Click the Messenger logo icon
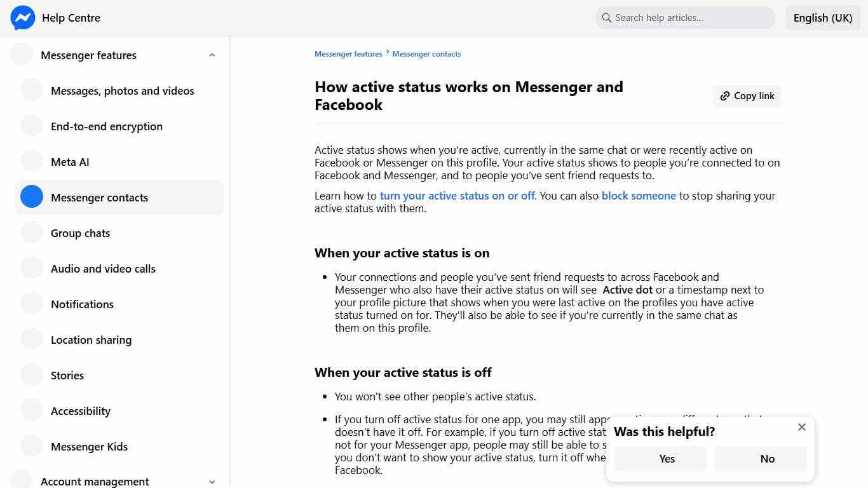Viewport: 868px width, 488px height. [x=23, y=18]
